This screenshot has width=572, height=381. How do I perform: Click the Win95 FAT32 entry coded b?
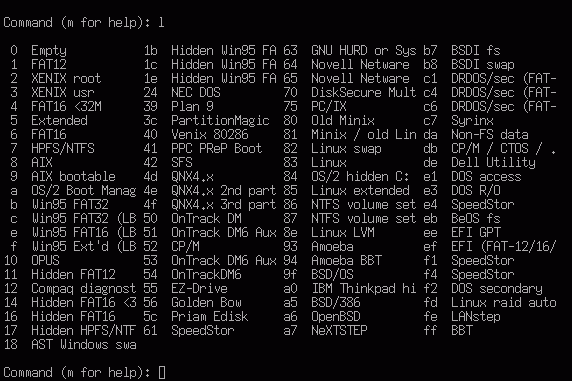pyautogui.click(x=70, y=204)
